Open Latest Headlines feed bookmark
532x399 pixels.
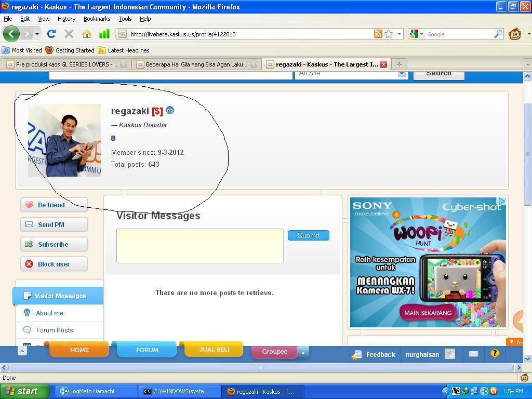124,50
